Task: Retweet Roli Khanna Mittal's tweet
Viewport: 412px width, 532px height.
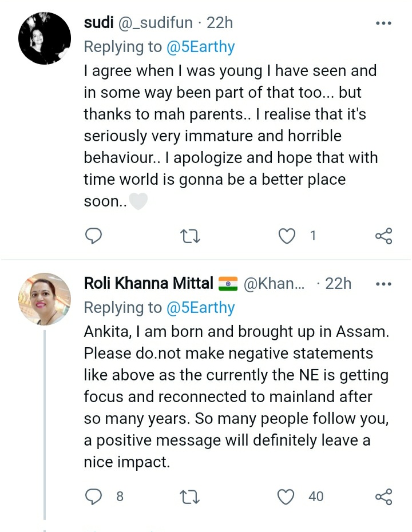Action: coord(189,497)
